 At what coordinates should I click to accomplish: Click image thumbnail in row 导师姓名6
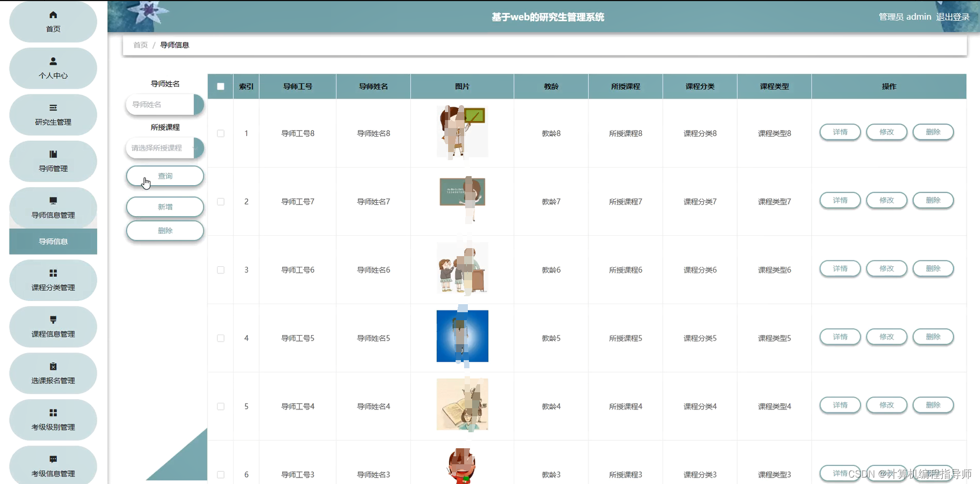coord(462,268)
